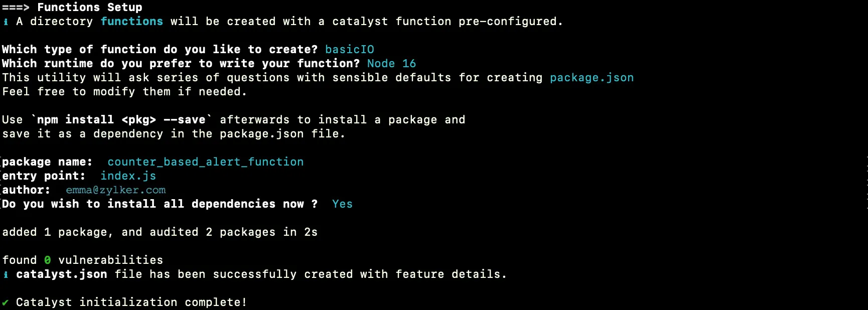
Task: Click the "added 1 package" output line
Action: coord(160,232)
